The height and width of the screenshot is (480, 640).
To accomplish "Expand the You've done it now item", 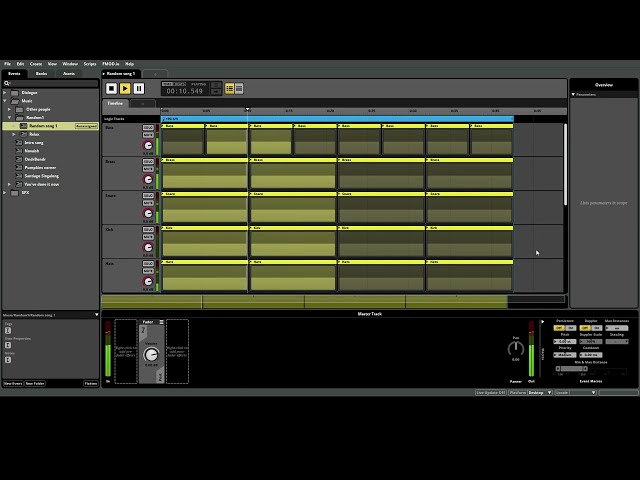I will coord(9,184).
